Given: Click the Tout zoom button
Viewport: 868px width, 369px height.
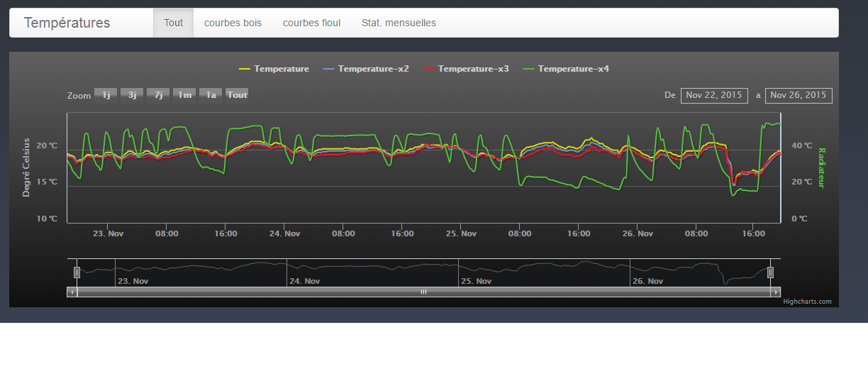Looking at the screenshot, I should (x=237, y=95).
